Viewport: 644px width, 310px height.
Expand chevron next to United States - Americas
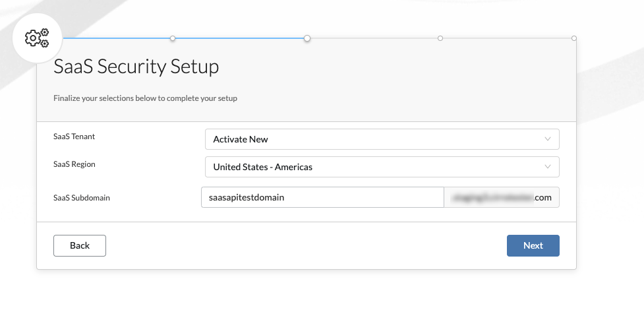click(x=548, y=167)
